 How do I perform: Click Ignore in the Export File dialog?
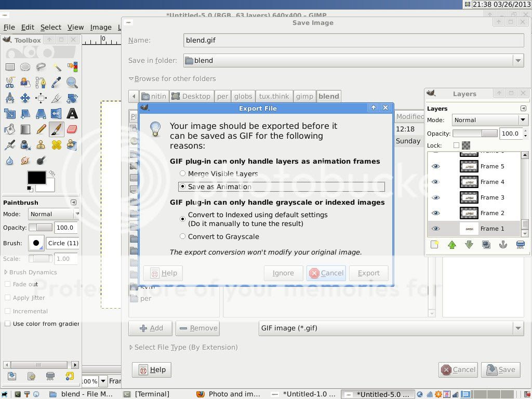pos(283,273)
